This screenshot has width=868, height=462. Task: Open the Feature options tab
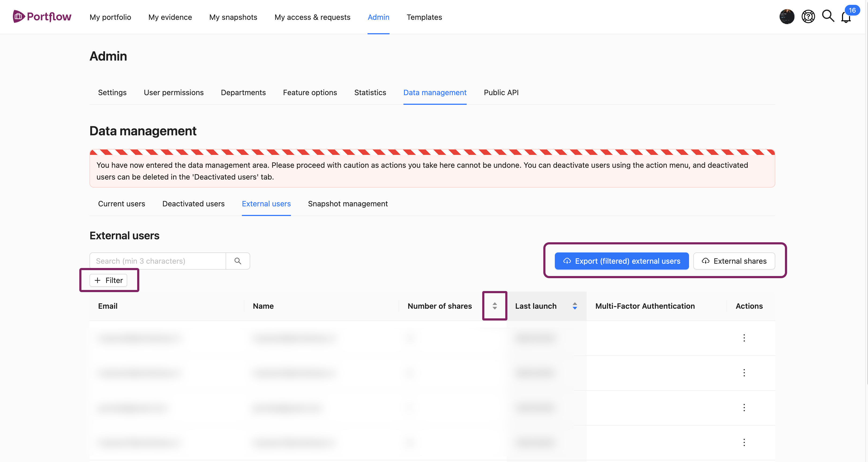310,93
